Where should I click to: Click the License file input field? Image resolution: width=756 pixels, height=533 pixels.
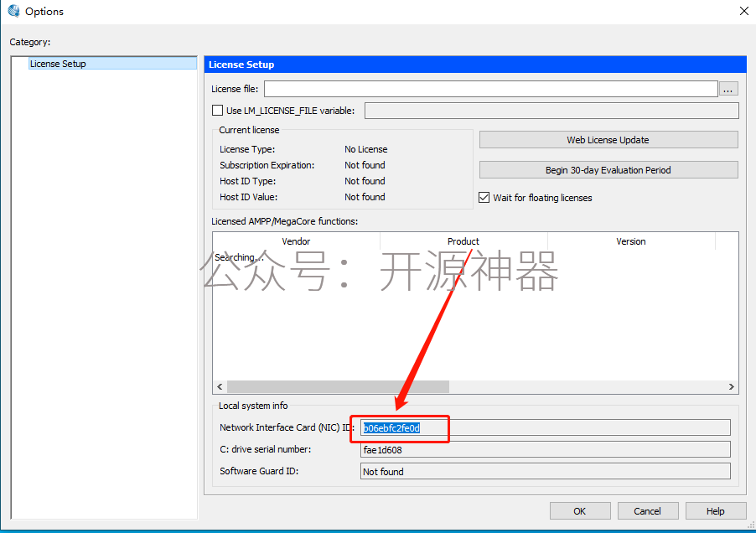[491, 89]
